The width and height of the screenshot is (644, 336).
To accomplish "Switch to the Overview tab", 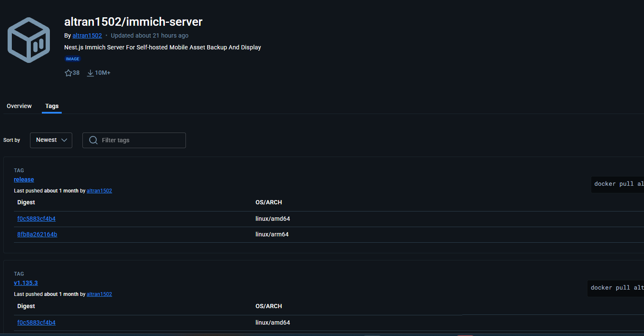I will point(19,106).
